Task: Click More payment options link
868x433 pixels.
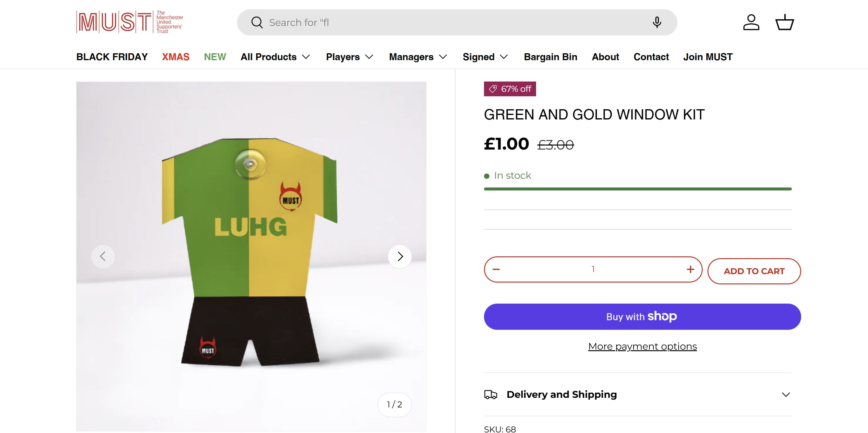Action: pos(642,346)
